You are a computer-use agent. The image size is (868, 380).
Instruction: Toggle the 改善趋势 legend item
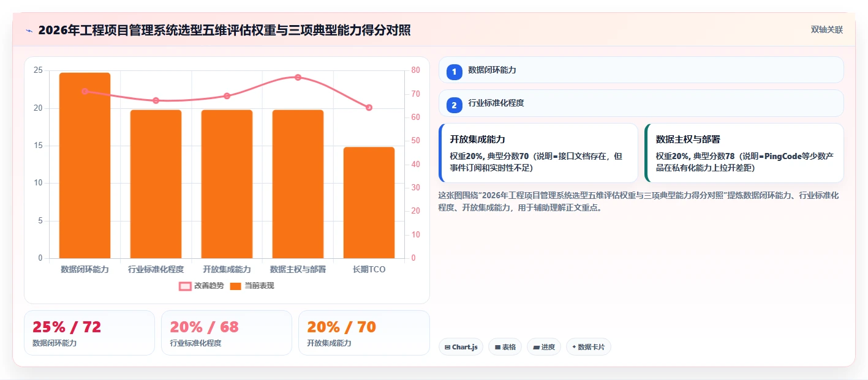201,286
